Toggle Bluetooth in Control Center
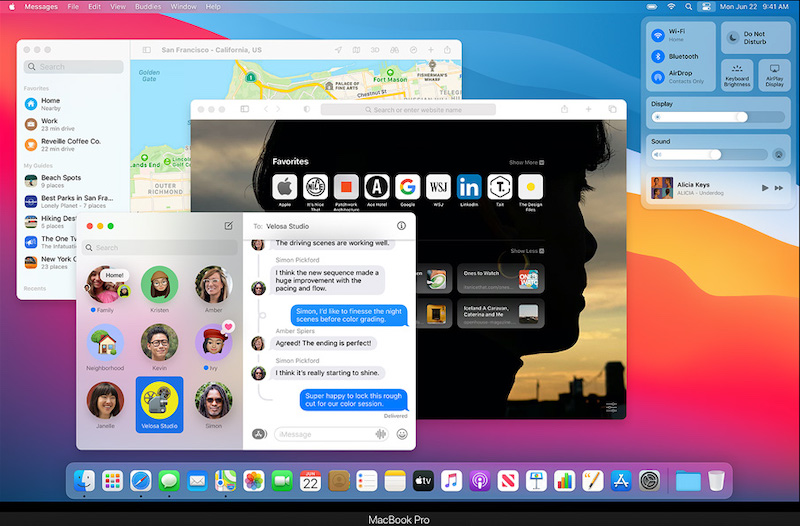 pyautogui.click(x=659, y=57)
